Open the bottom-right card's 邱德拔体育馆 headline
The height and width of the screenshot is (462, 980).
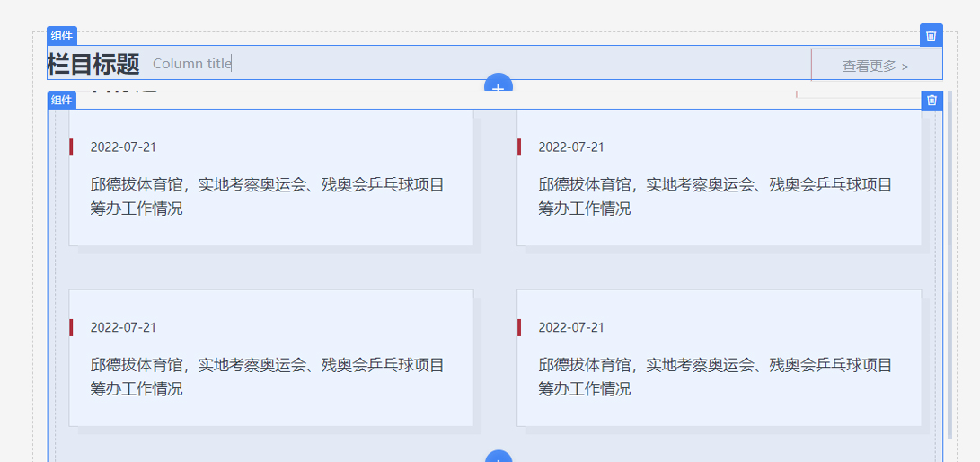click(715, 377)
